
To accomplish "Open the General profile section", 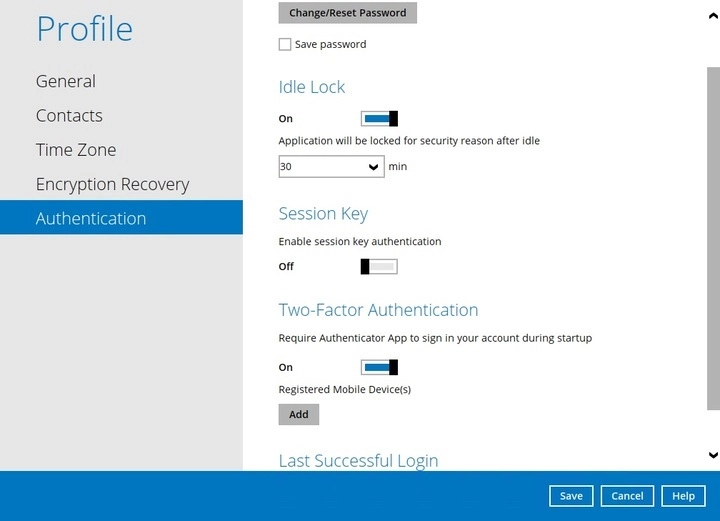I will [66, 81].
